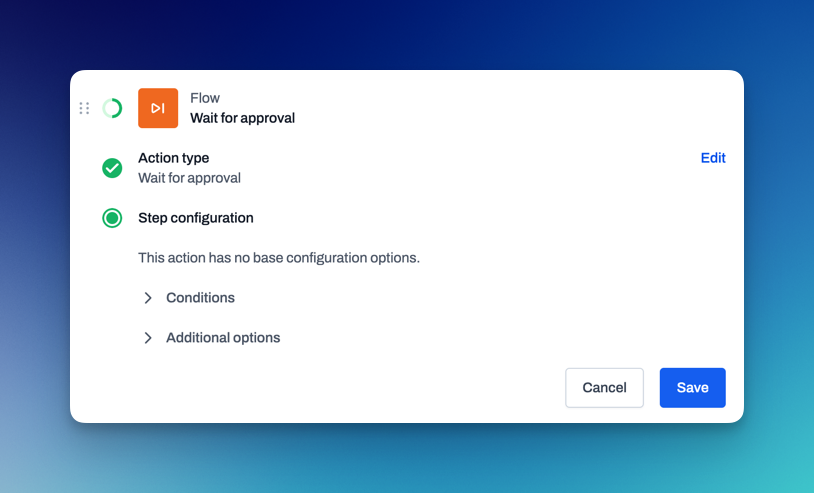Expand the Additional options chevron
814x493 pixels.
click(148, 338)
